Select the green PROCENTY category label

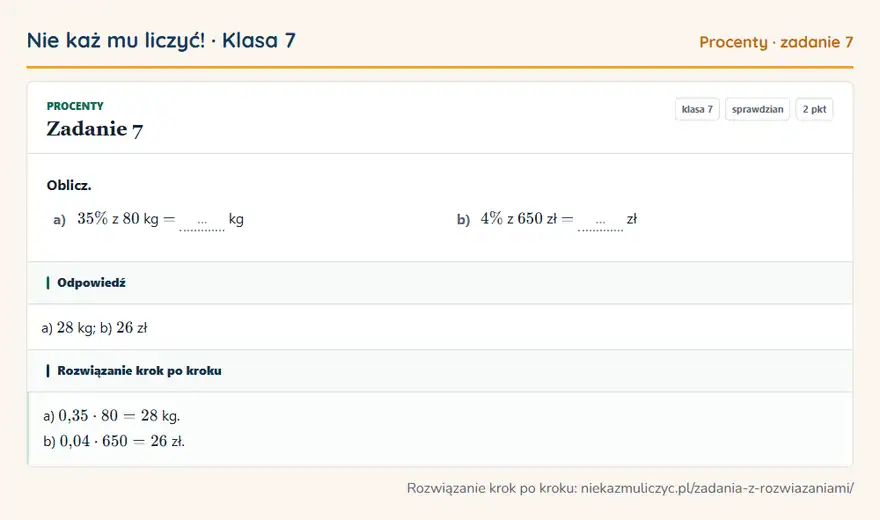point(75,106)
